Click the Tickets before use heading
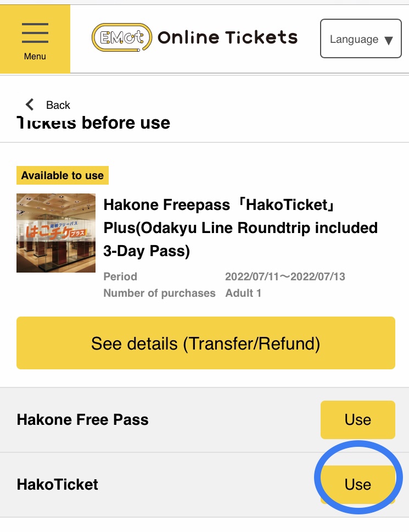 click(x=93, y=123)
